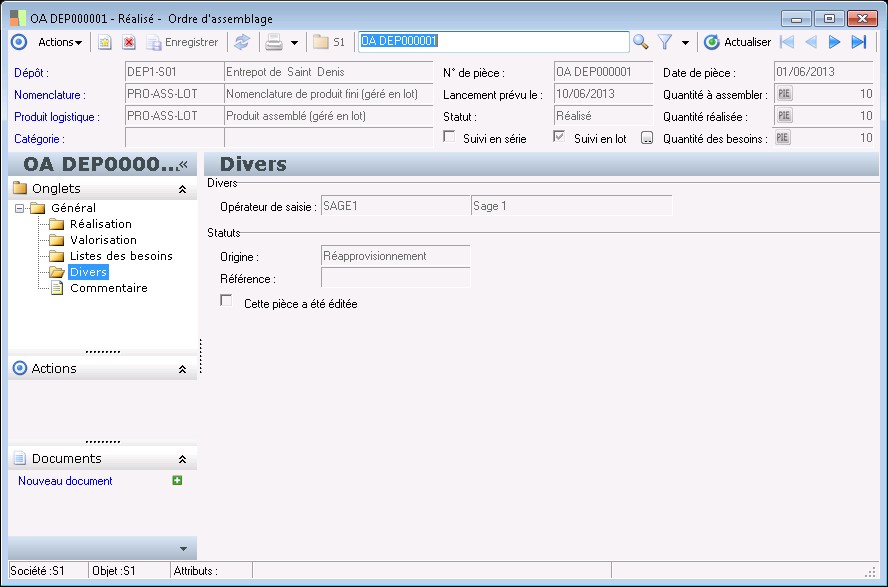
Task: Click the ellipsis button next to Suivi en lot
Action: (647, 138)
